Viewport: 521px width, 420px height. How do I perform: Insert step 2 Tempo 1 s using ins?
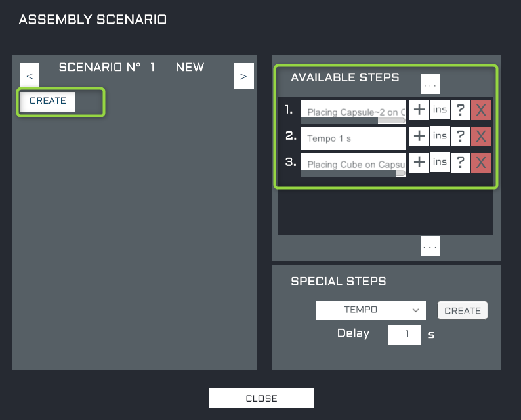[440, 136]
